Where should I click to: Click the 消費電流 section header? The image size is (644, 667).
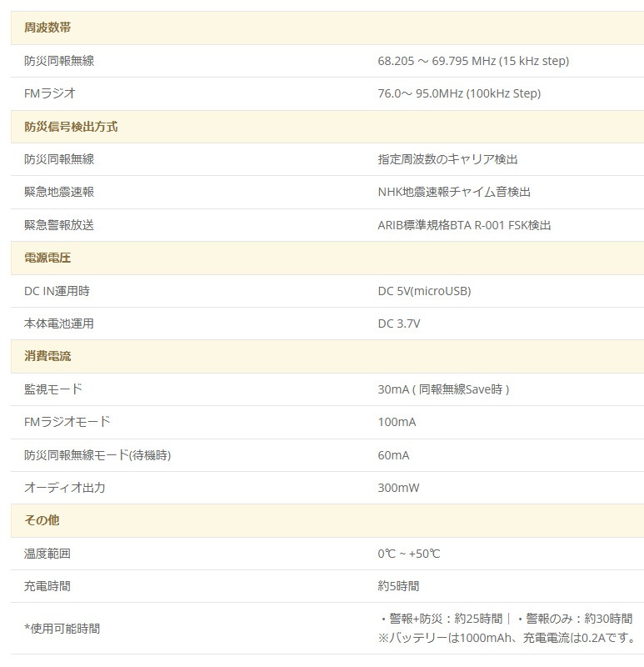pos(47,356)
